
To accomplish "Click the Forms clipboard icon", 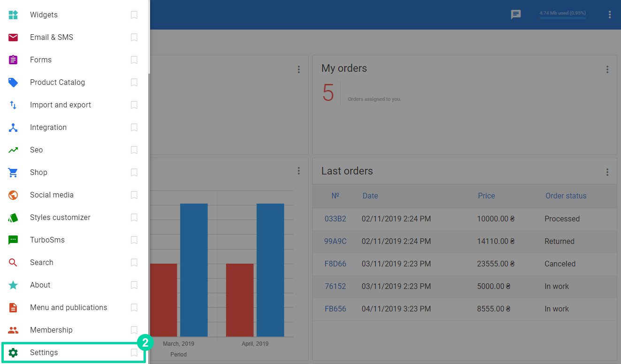I will (x=13, y=60).
